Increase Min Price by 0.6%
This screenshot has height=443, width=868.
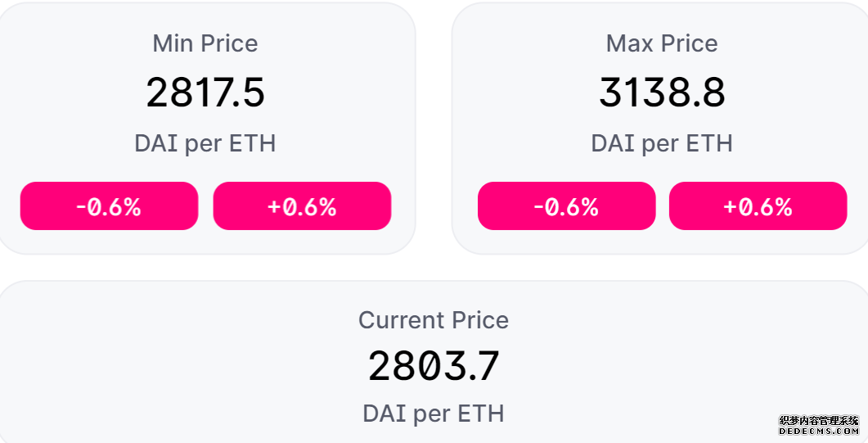point(302,206)
